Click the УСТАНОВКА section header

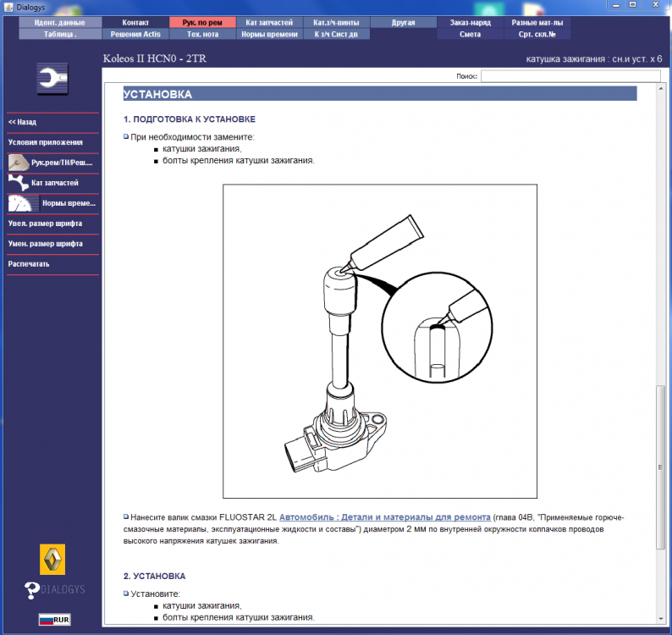[380, 94]
